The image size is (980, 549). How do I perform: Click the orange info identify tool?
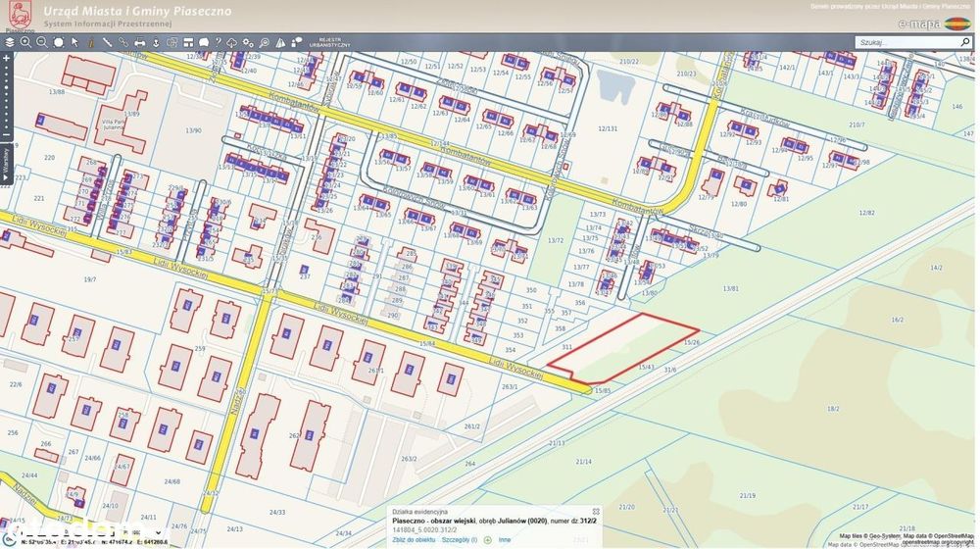90,42
